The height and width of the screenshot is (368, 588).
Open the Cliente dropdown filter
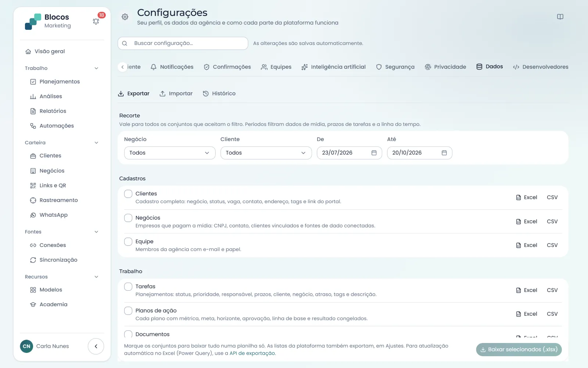tap(266, 153)
